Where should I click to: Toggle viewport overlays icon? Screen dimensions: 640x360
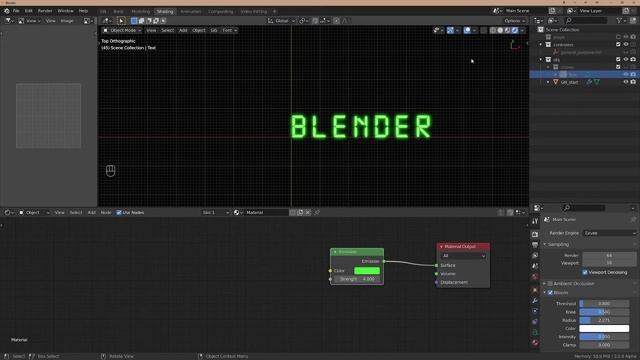[x=468, y=30]
